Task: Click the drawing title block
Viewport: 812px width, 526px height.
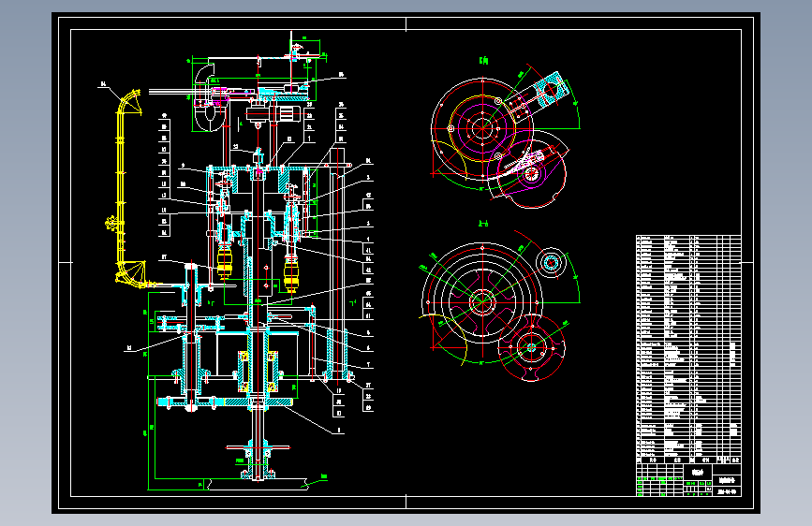Action: pyautogui.click(x=688, y=479)
